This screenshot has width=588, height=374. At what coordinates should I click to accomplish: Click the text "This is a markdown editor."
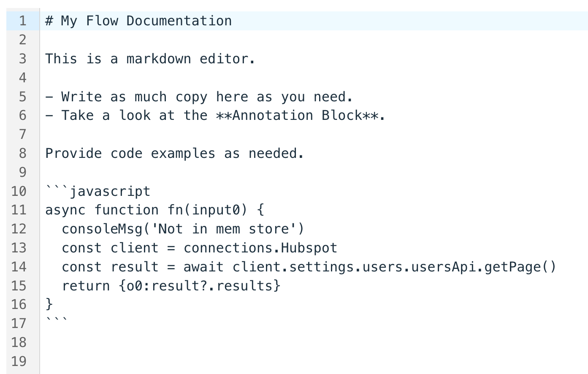pyautogui.click(x=150, y=59)
